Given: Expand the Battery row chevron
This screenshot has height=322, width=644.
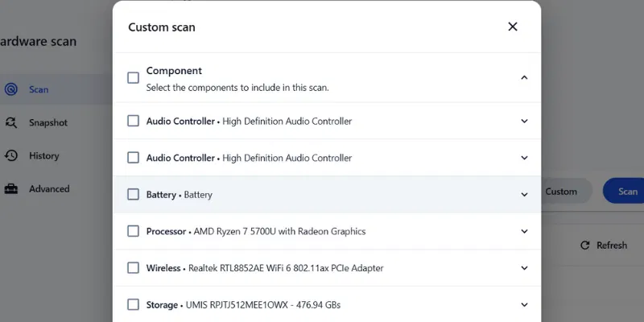Looking at the screenshot, I should (x=524, y=195).
